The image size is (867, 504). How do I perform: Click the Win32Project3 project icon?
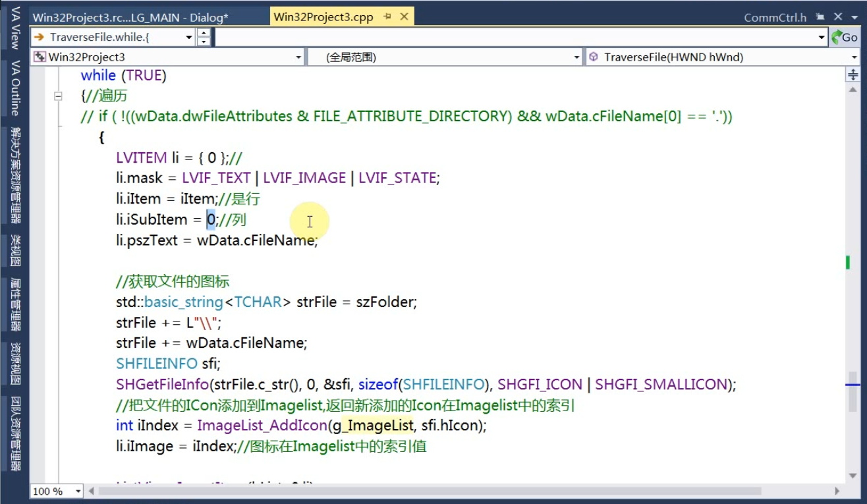coord(40,57)
